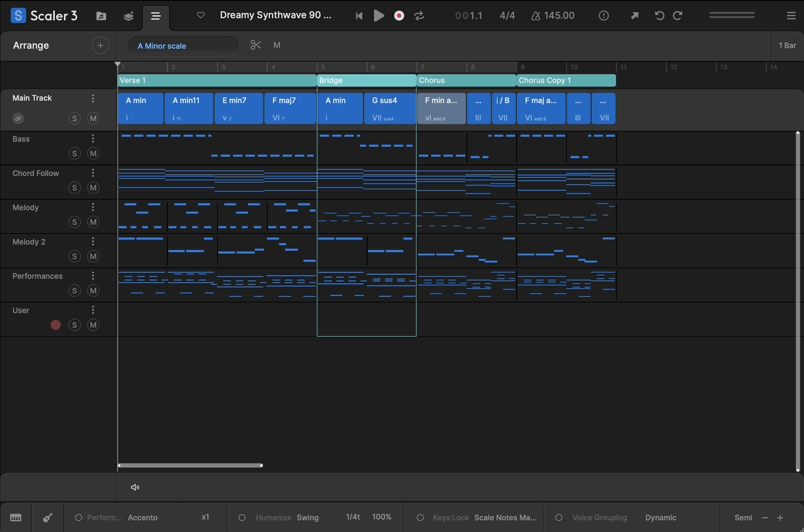Image resolution: width=804 pixels, height=532 pixels.
Task: Click the E min7 chord block
Action: tap(238, 108)
